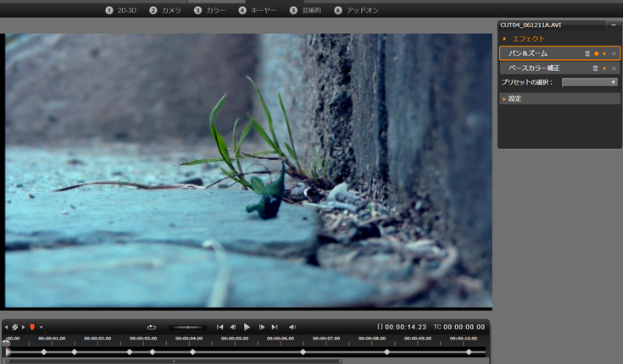Toggle ベースカラー補正 effect on/off orange dot
Image resolution: width=623 pixels, height=364 pixels.
604,68
